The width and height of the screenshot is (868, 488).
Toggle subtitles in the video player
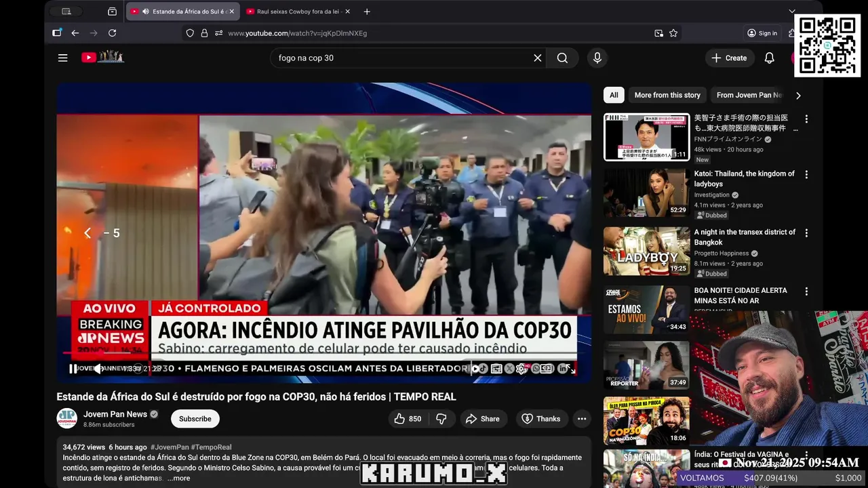(x=496, y=369)
